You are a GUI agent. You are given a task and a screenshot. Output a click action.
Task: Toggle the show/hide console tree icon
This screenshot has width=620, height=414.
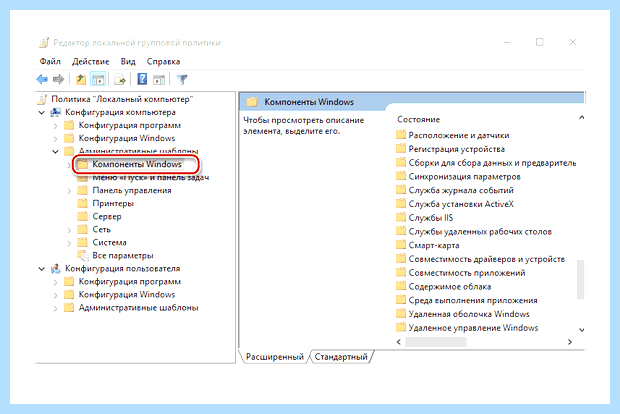pos(98,79)
